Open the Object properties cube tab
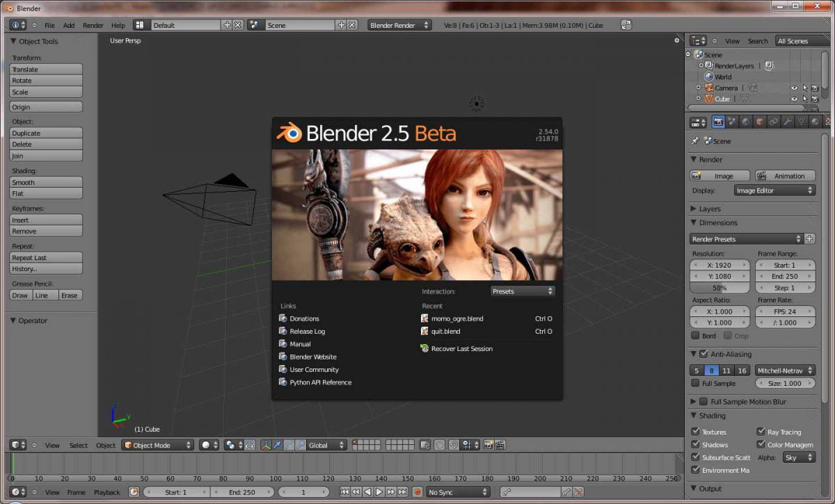The height and width of the screenshot is (504, 835). (x=760, y=122)
